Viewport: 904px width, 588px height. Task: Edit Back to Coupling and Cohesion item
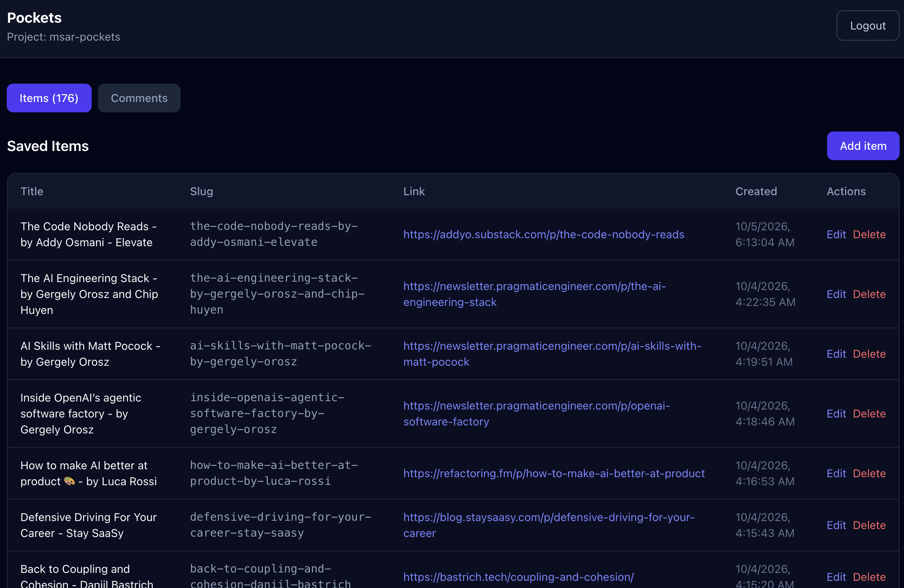pos(836,577)
